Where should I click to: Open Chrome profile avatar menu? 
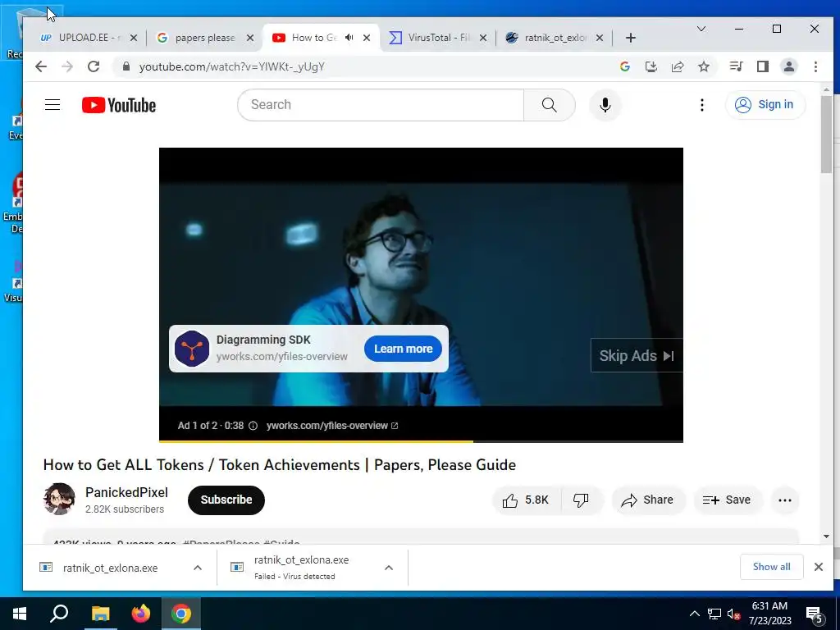(x=789, y=66)
